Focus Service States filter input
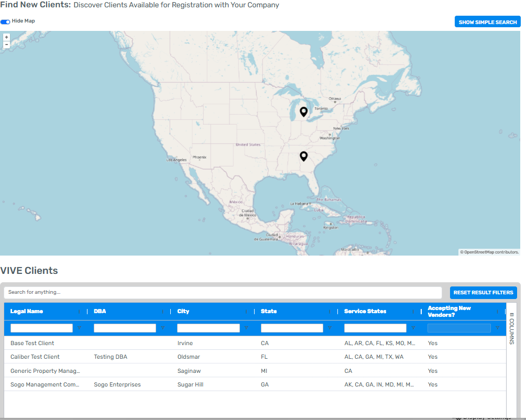Screen dimensions: 526x420 pyautogui.click(x=376, y=328)
